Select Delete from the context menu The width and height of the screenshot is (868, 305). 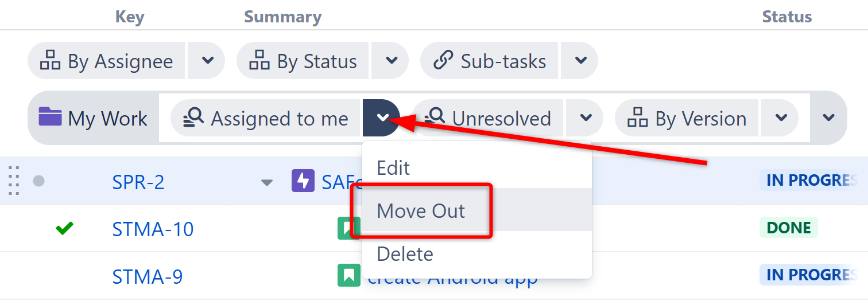coord(405,254)
